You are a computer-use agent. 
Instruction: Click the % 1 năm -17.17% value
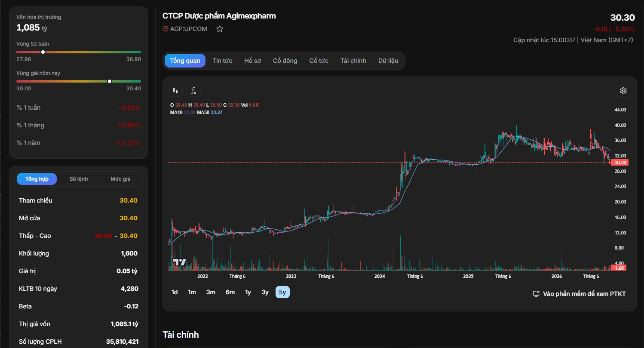click(x=128, y=143)
